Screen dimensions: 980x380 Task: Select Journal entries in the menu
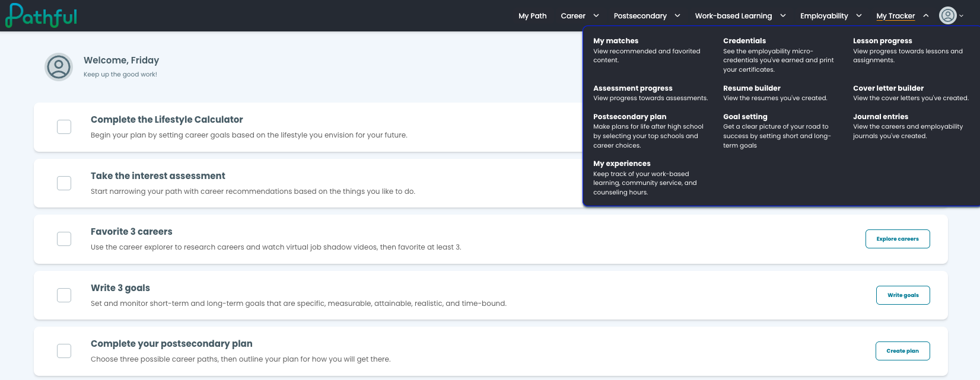pos(880,117)
